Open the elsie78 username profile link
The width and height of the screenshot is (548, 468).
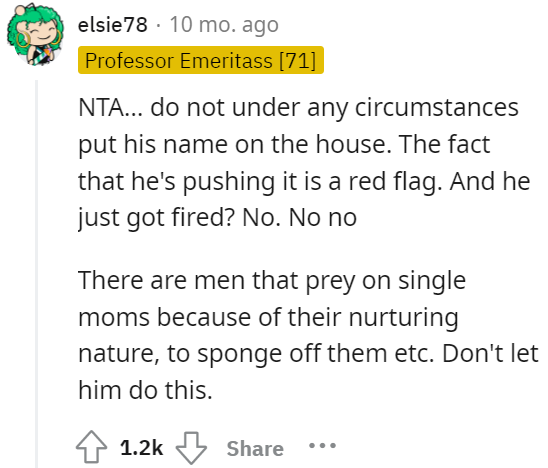[113, 25]
